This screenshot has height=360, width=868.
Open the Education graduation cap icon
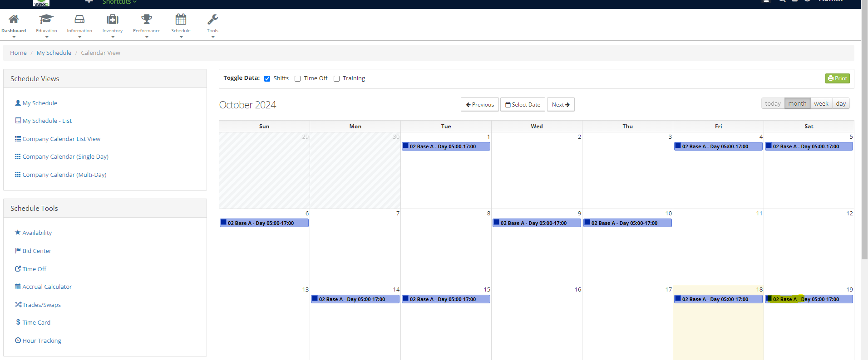(x=46, y=19)
